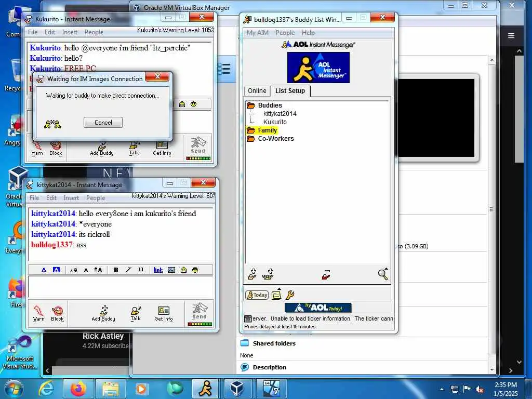The image size is (532, 399).
Task: Start Talk session in kittykat2014 window
Action: 136,313
